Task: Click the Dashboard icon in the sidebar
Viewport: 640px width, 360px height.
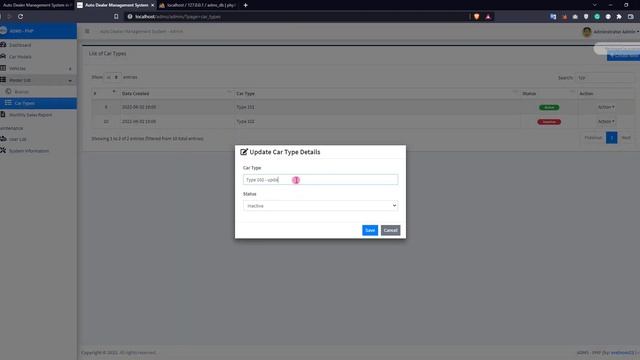Action: pos(3,44)
